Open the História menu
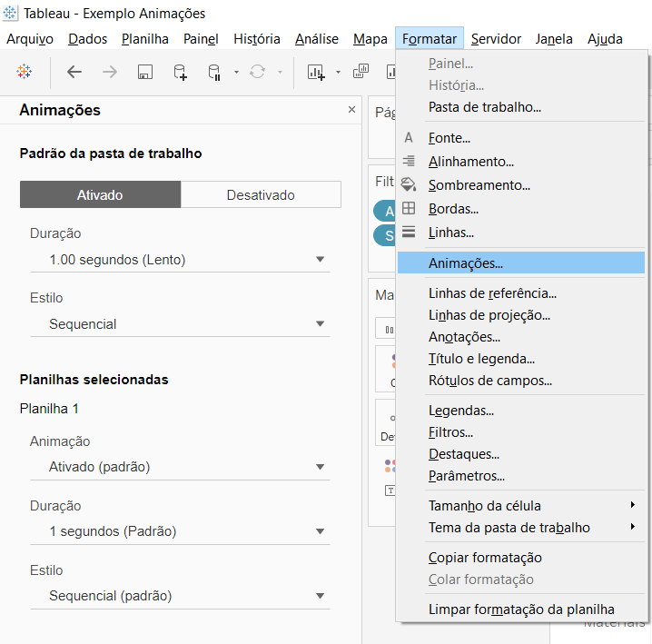 [257, 39]
